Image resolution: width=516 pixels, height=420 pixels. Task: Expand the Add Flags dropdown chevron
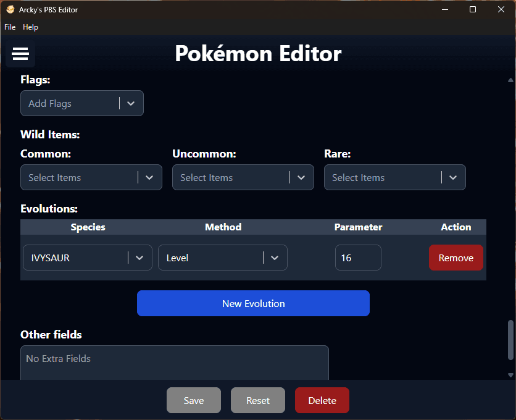pyautogui.click(x=131, y=104)
